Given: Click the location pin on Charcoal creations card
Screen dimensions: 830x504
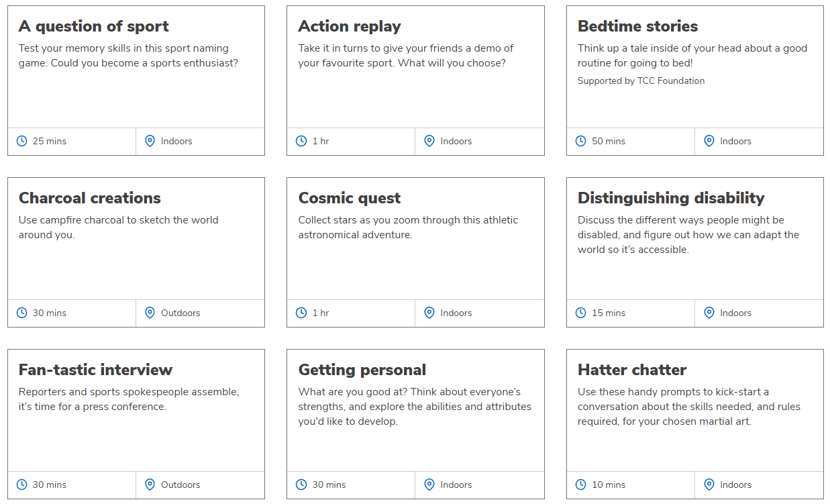Looking at the screenshot, I should tap(150, 313).
